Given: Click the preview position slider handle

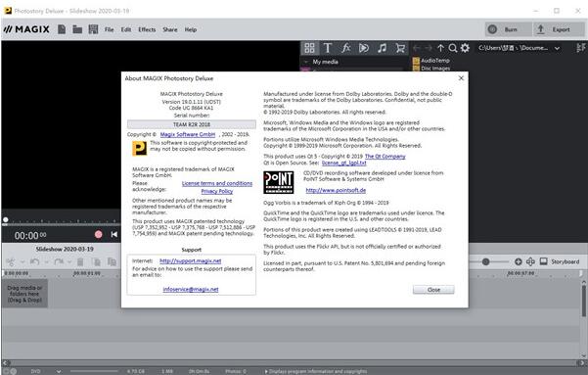Looking at the screenshot, I should pyautogui.click(x=5, y=219).
